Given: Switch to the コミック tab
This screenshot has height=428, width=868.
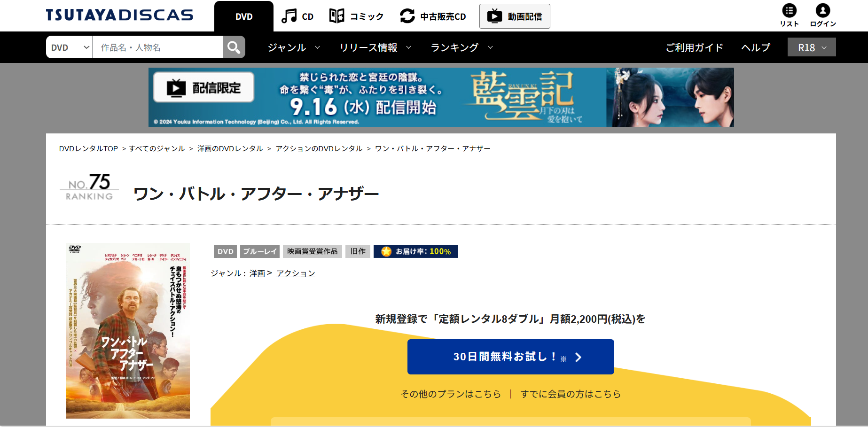Looking at the screenshot, I should pyautogui.click(x=367, y=16).
